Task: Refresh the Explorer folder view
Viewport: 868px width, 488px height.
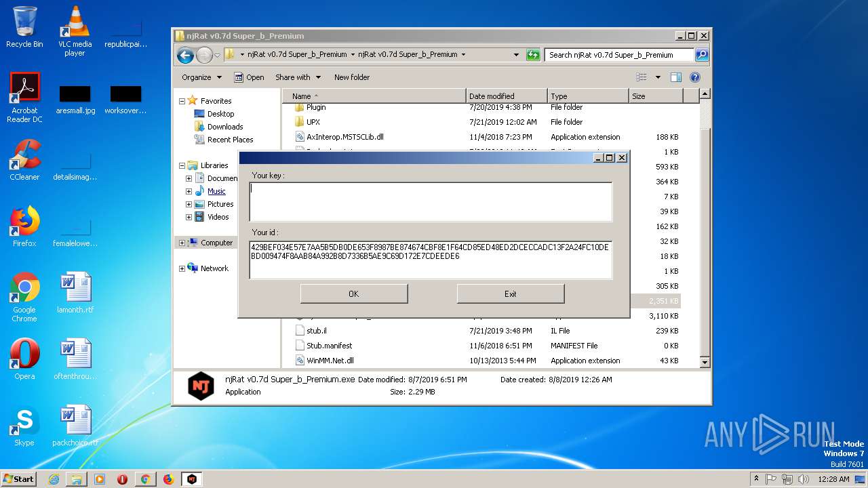Action: click(x=533, y=54)
